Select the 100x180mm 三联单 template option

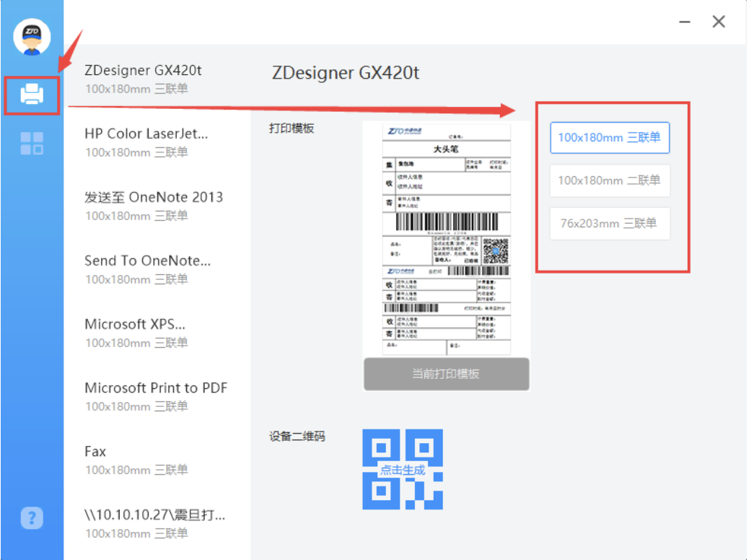(x=610, y=137)
